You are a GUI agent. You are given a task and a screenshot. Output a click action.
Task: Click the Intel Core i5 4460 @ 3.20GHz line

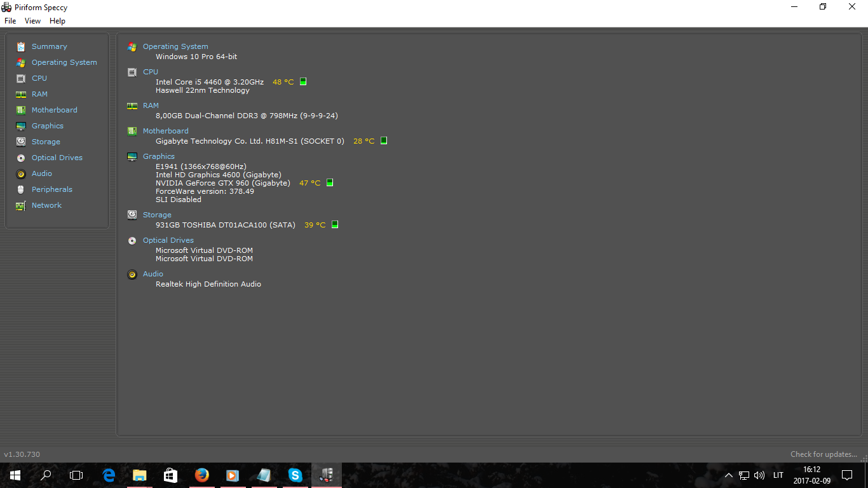[210, 82]
